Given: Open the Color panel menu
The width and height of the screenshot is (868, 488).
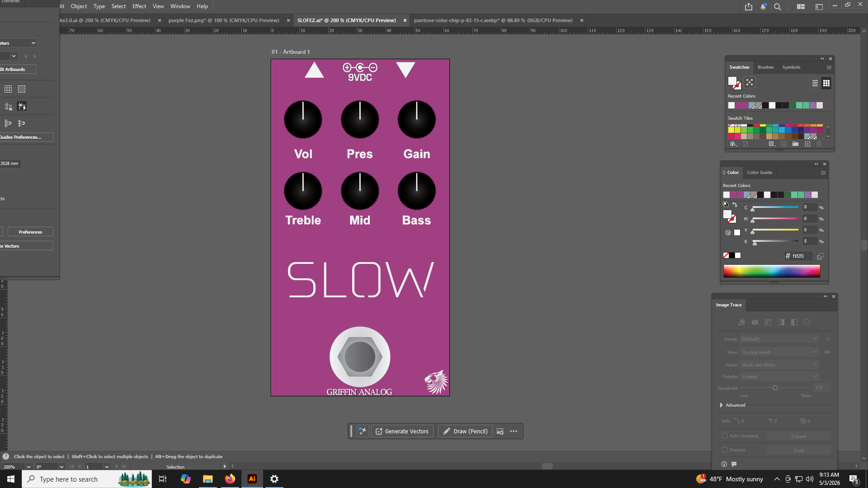Looking at the screenshot, I should pyautogui.click(x=823, y=173).
